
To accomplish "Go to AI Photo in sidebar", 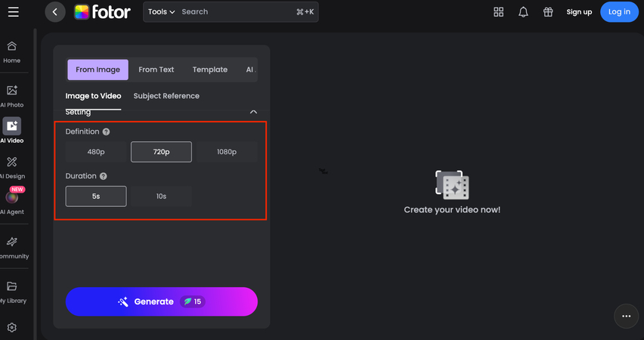I will click(x=12, y=96).
